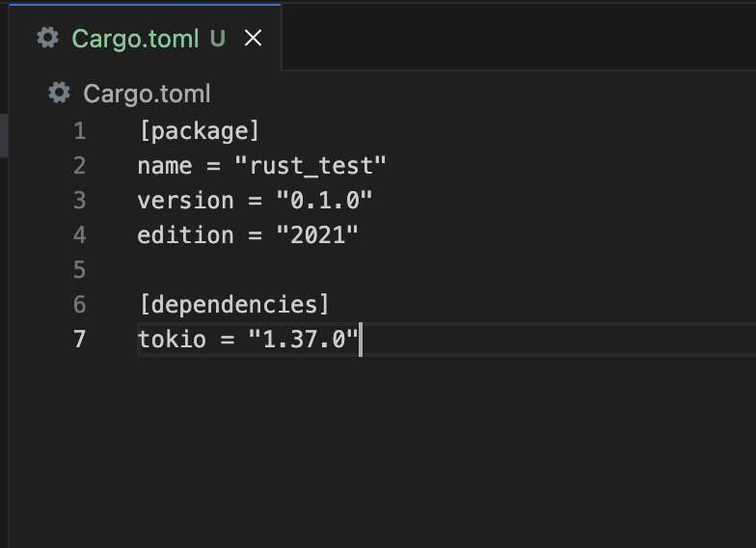Screen dimensions: 756x548
Task: Open the Cargo.toml breadcrumb item
Action: coord(147,94)
